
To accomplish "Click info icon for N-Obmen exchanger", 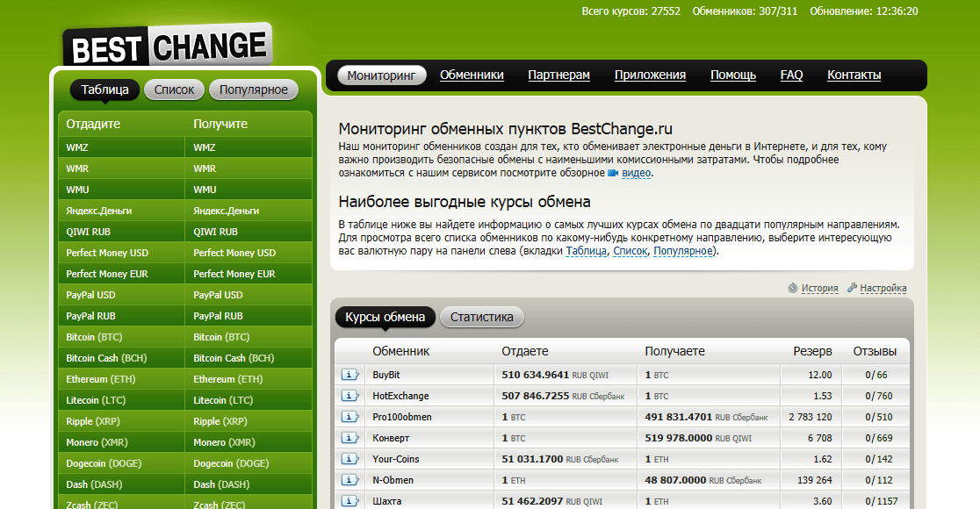I will coord(349,480).
